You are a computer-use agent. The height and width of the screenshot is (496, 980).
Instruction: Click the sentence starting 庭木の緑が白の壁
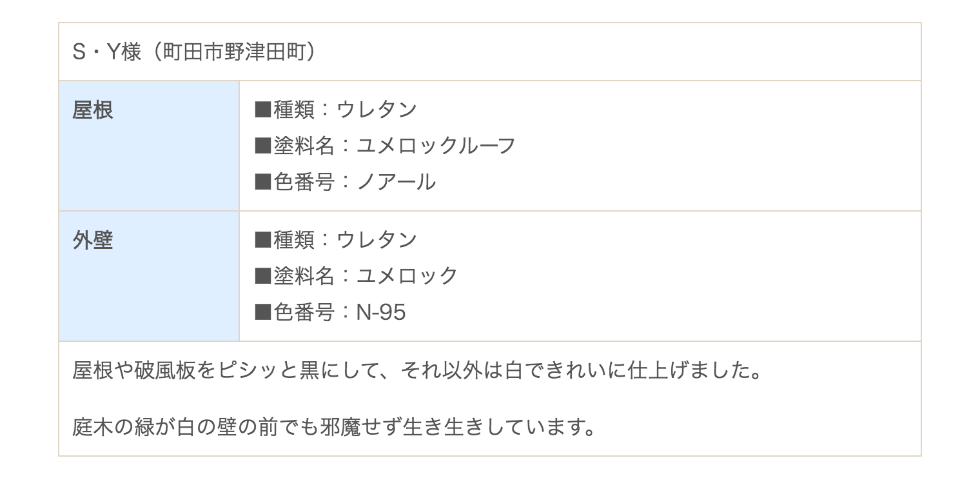tap(333, 427)
